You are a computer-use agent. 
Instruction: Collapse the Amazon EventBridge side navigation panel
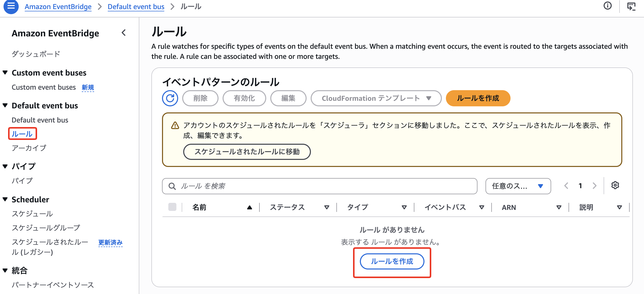click(124, 33)
